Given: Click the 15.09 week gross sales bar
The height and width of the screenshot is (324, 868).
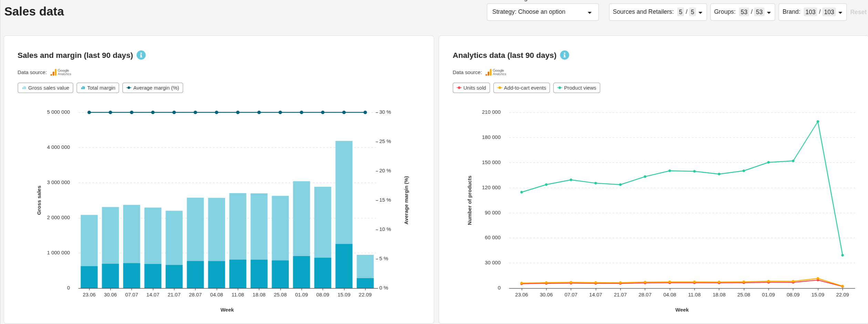Looking at the screenshot, I should [344, 192].
